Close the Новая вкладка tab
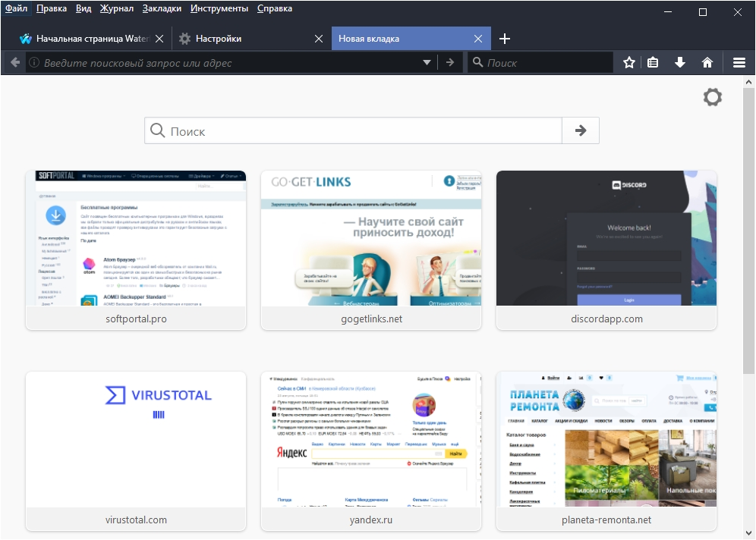 pos(477,39)
